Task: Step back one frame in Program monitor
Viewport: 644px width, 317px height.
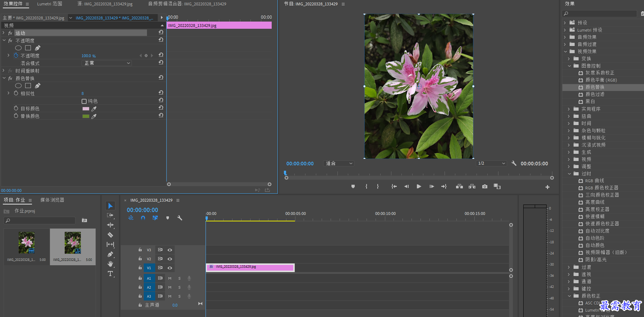Action: click(406, 187)
